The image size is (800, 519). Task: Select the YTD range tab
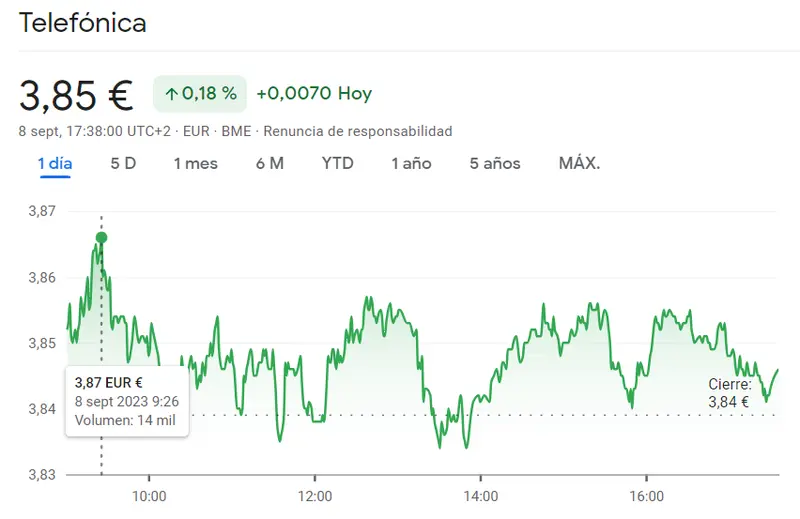[x=337, y=163]
